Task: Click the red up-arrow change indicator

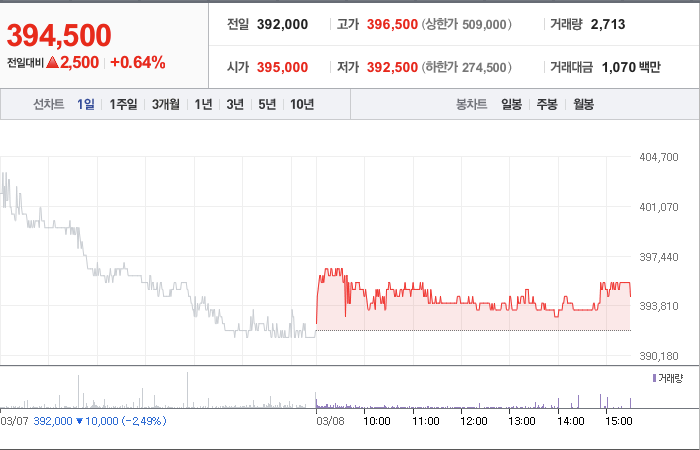Action: click(x=53, y=62)
